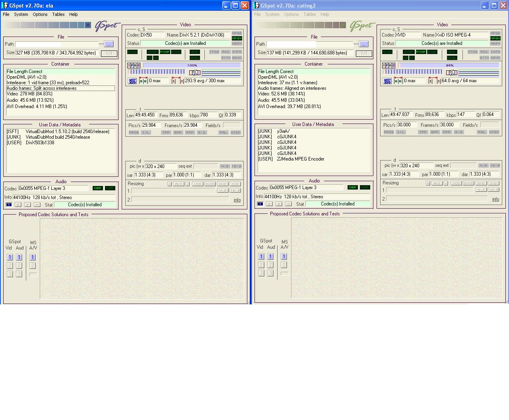509x420 pixels.
Task: Click the B-frame distance icon in ela window
Action: [143, 81]
